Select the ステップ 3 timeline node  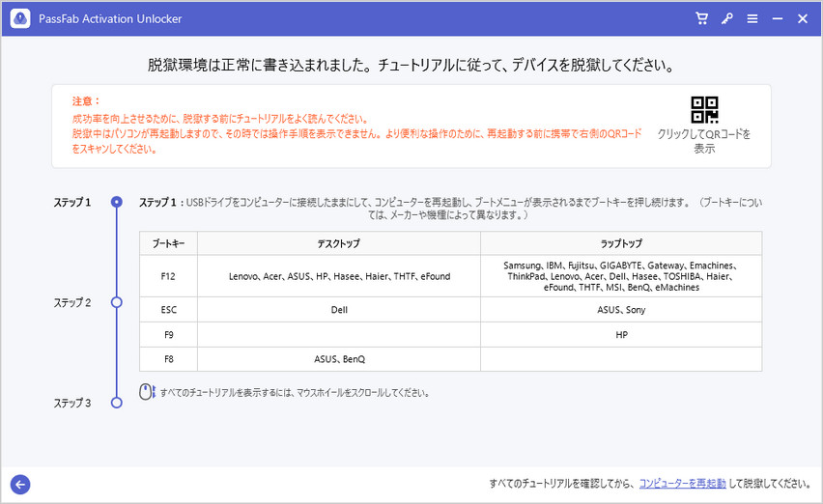click(117, 403)
